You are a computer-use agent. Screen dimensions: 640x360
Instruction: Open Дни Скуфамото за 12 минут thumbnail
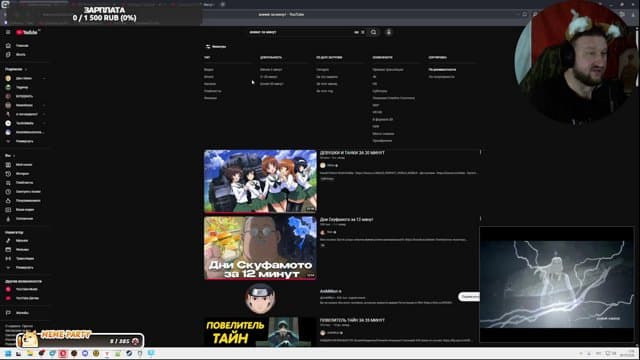click(260, 248)
